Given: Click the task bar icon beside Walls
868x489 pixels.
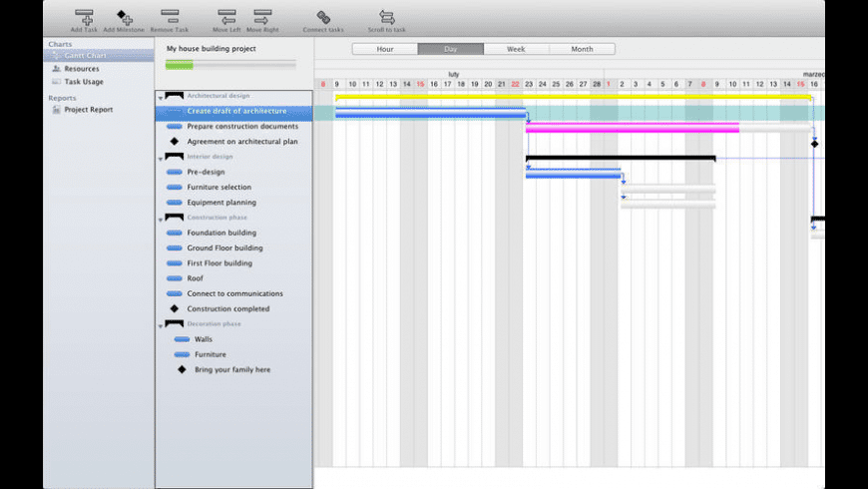Looking at the screenshot, I should (x=182, y=339).
